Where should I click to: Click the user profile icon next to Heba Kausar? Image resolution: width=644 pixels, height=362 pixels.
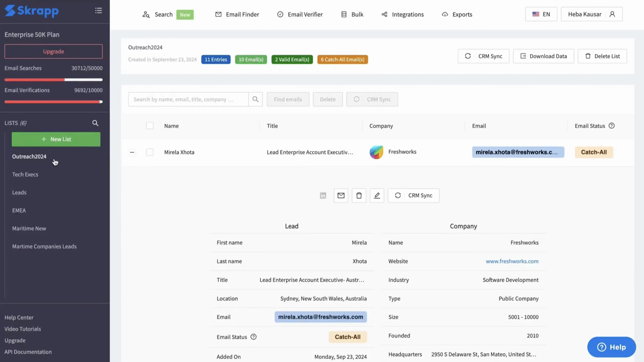612,14
